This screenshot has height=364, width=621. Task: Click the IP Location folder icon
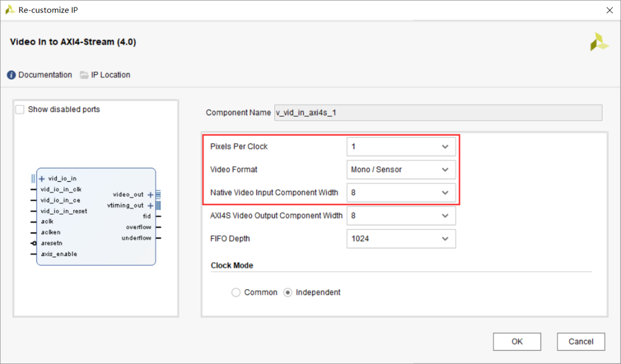(84, 75)
